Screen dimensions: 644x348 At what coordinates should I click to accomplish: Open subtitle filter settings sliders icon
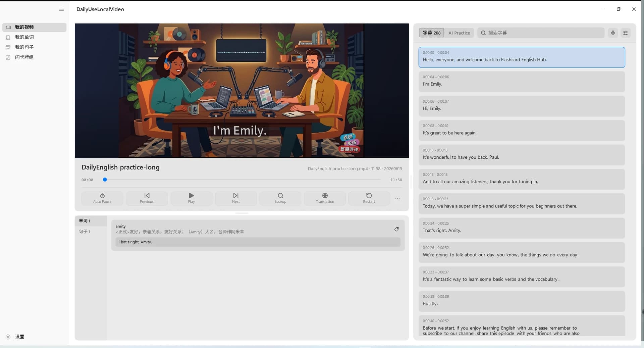point(626,33)
